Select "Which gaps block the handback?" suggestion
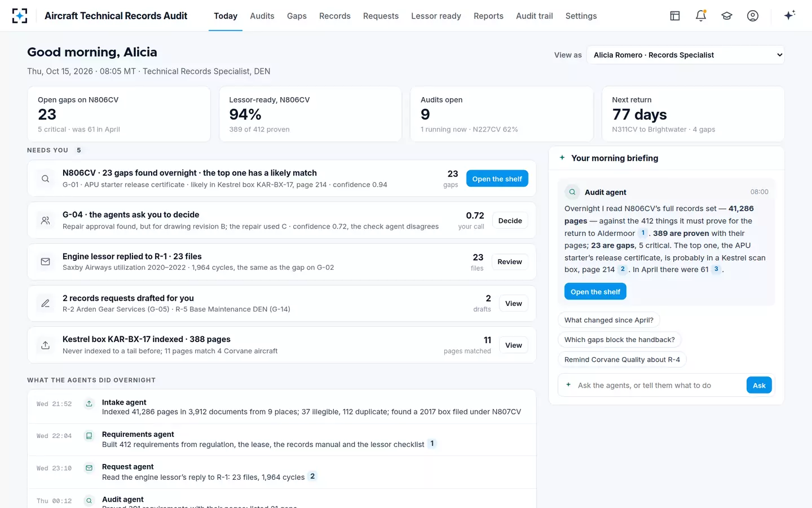The image size is (812, 508). click(x=620, y=340)
